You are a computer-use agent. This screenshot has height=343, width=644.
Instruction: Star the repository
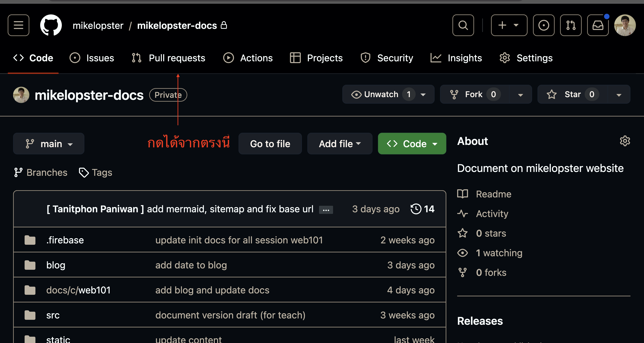tap(572, 94)
